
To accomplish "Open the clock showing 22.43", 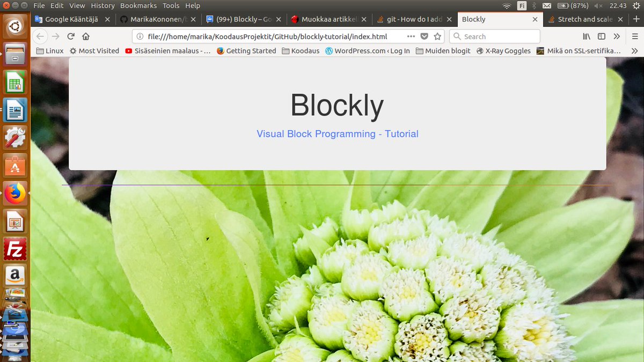I will [x=618, y=5].
